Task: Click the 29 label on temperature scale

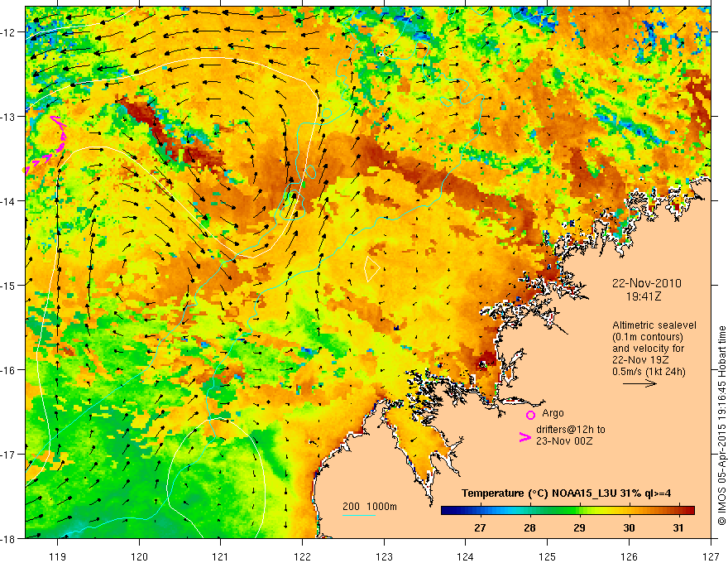Action: [x=579, y=527]
